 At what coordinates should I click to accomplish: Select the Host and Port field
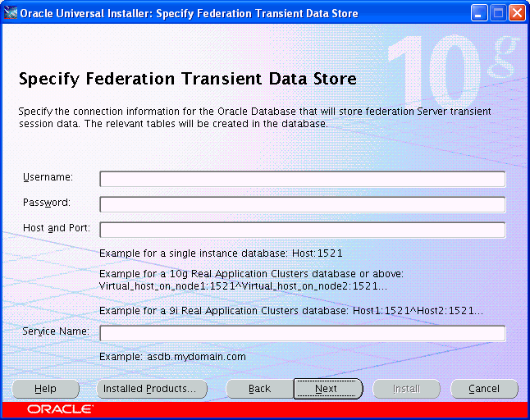303,230
